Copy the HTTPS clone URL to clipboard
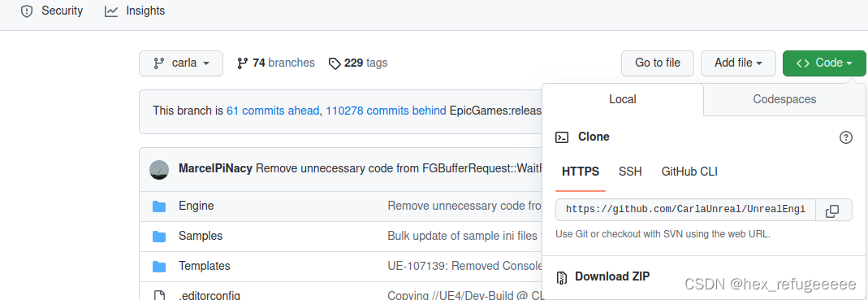The image size is (868, 300). click(832, 211)
